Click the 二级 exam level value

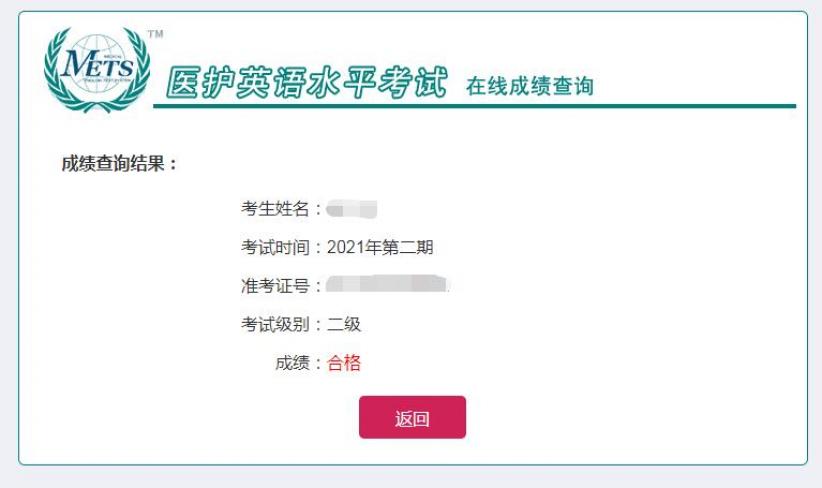click(x=344, y=324)
